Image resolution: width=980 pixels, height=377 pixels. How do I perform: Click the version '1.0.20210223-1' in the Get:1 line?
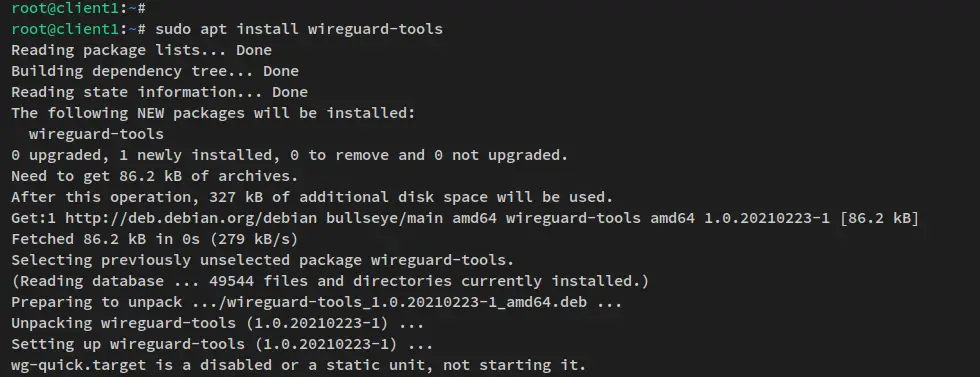click(767, 218)
